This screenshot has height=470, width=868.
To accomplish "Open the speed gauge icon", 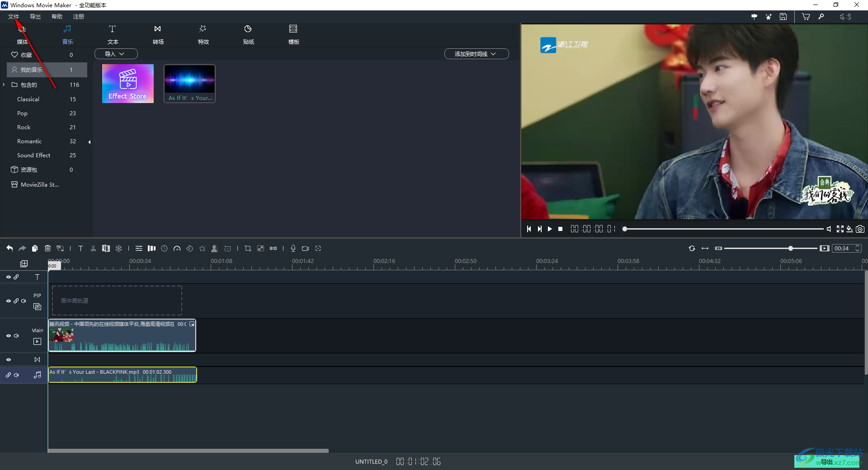I will 177,248.
